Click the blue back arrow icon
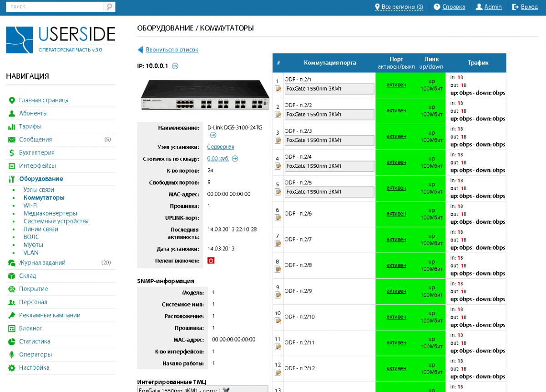Screen dimensions: 546x392 coord(141,50)
